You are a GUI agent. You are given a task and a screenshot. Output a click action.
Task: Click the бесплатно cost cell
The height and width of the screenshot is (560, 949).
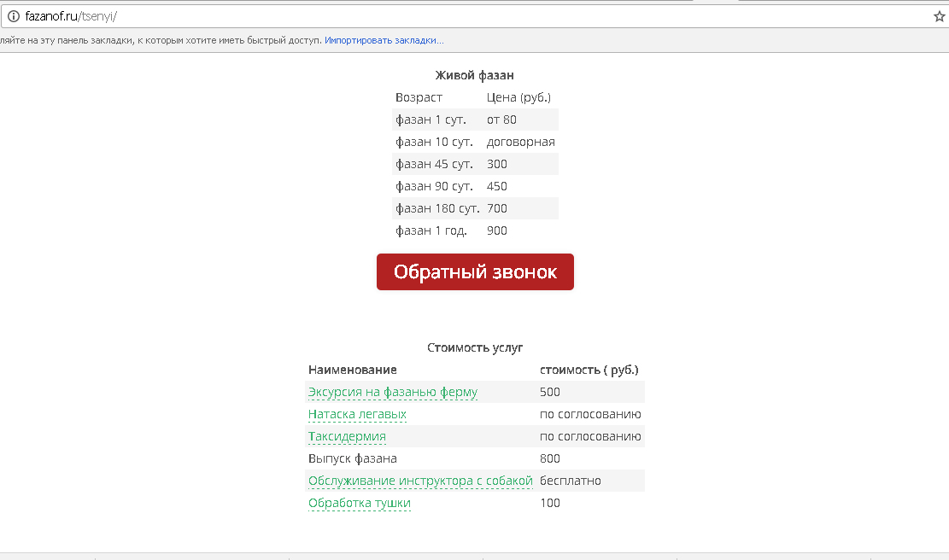570,481
